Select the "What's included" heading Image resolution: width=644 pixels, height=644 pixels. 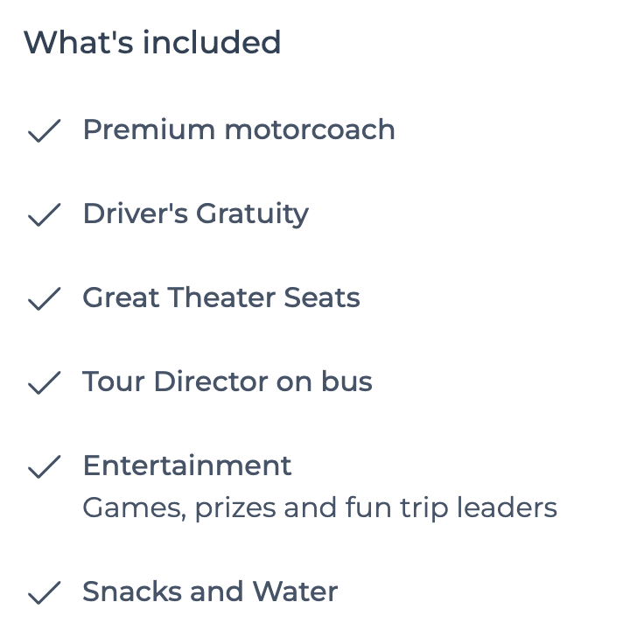tap(152, 42)
